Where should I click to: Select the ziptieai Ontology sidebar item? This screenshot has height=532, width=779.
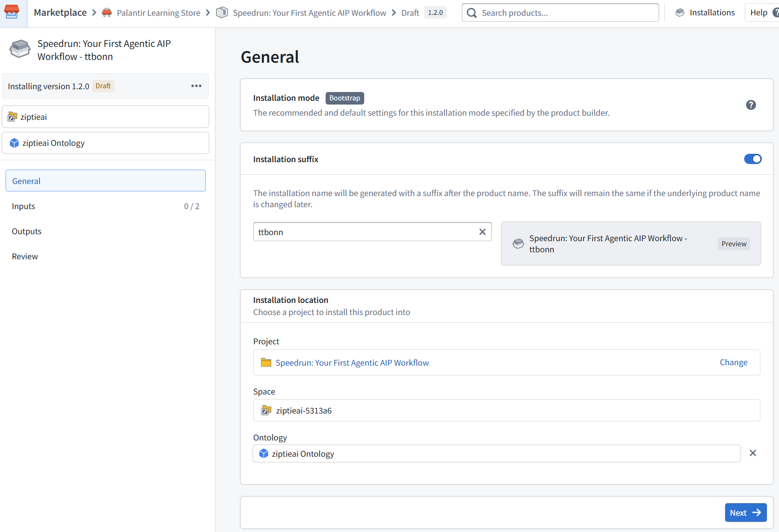105,143
